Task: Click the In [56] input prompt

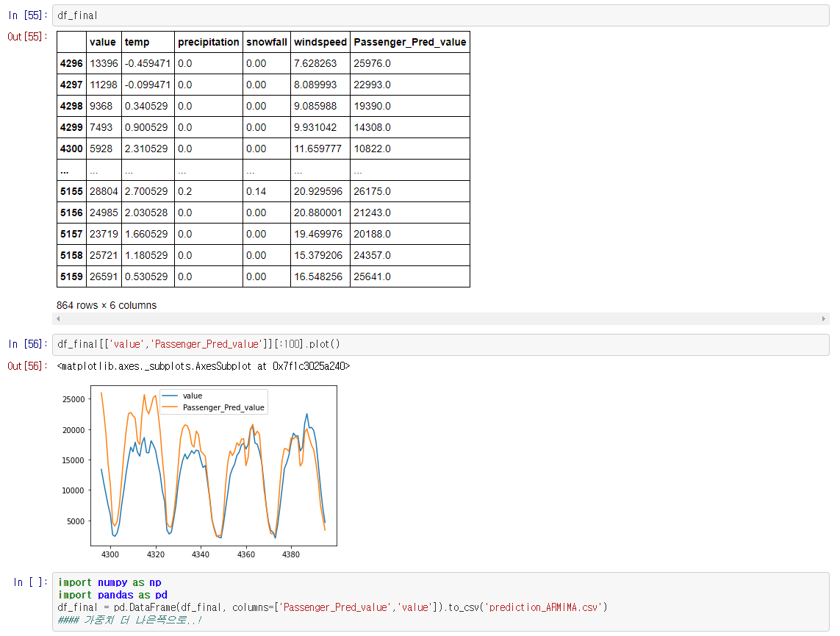Action: 28,345
